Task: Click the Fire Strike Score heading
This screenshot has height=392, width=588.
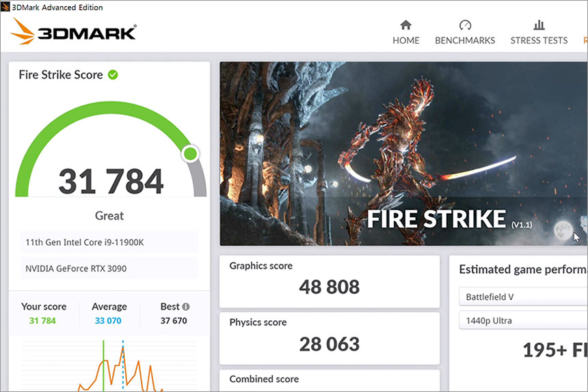Action: (x=61, y=75)
